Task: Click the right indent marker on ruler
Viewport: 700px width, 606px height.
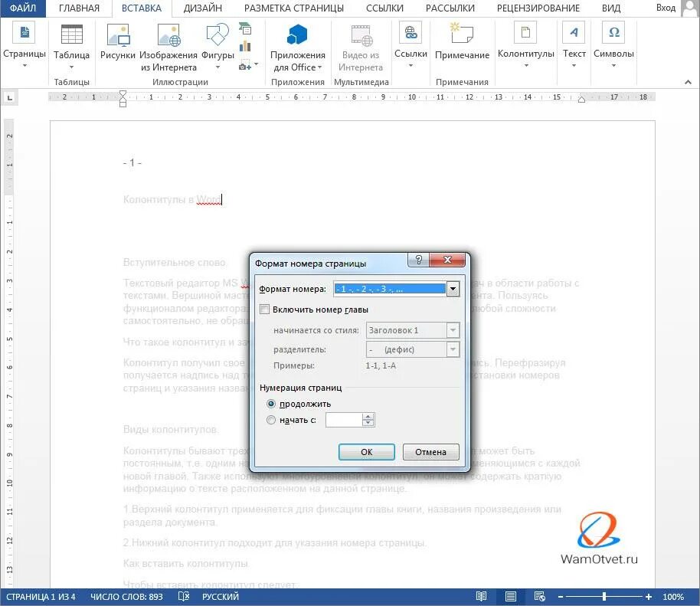Action: tap(581, 99)
